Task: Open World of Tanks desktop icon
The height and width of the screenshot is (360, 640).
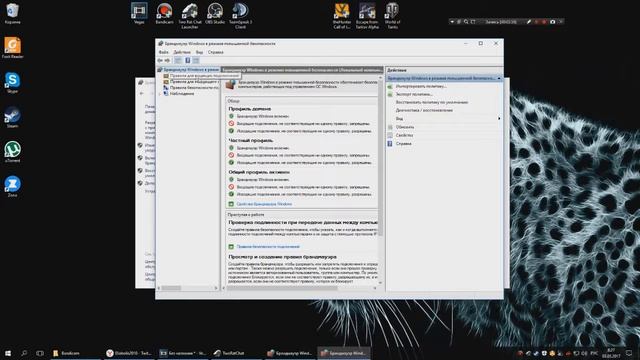Action: point(392,16)
